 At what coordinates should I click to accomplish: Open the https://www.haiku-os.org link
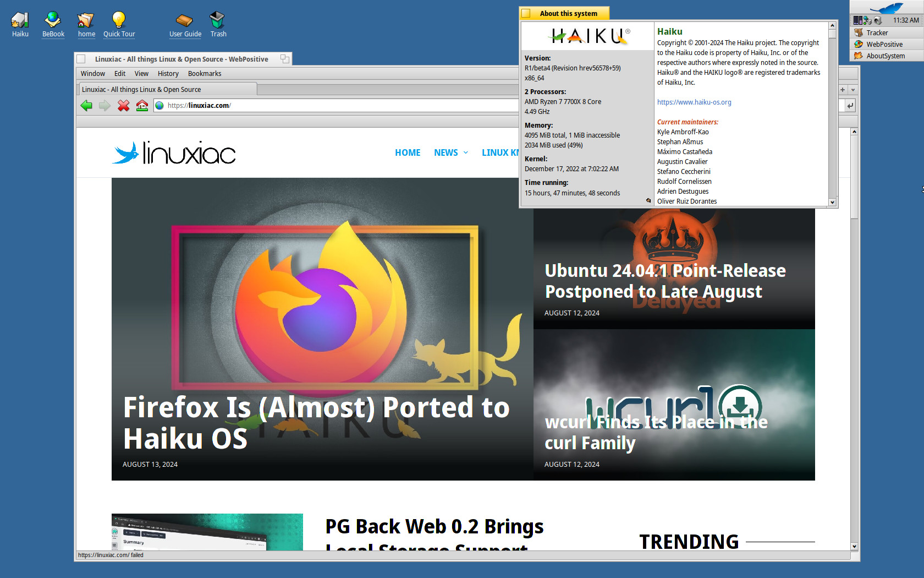[694, 102]
